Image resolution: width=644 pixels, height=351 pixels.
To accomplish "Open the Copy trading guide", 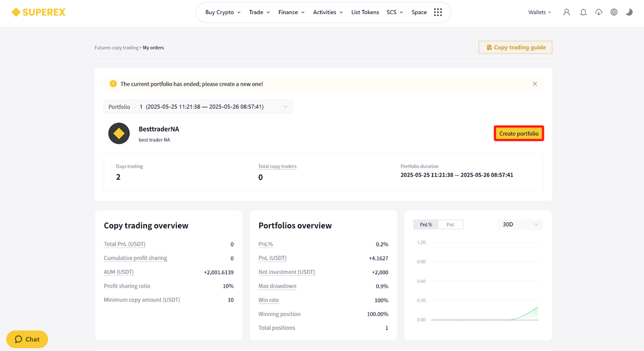I will [x=516, y=47].
